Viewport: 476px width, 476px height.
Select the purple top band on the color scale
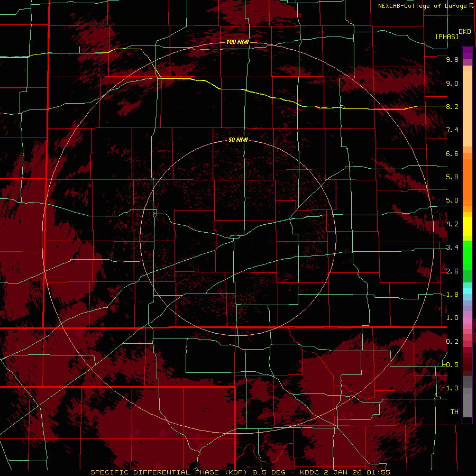(x=467, y=53)
